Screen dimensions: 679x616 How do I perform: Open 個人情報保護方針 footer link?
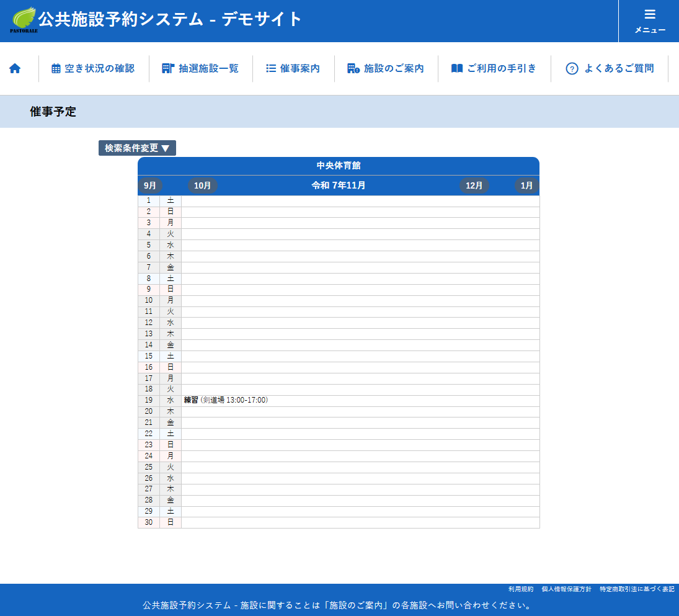coord(566,589)
